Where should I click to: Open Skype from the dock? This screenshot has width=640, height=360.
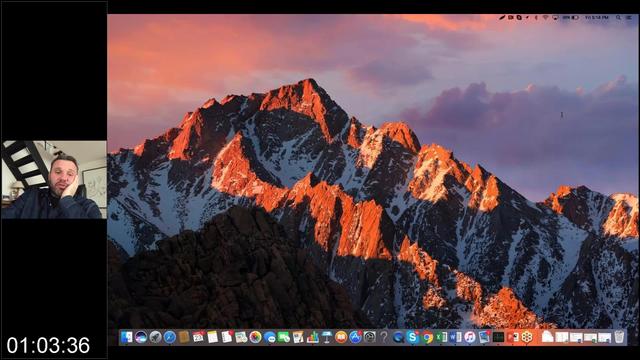(413, 337)
